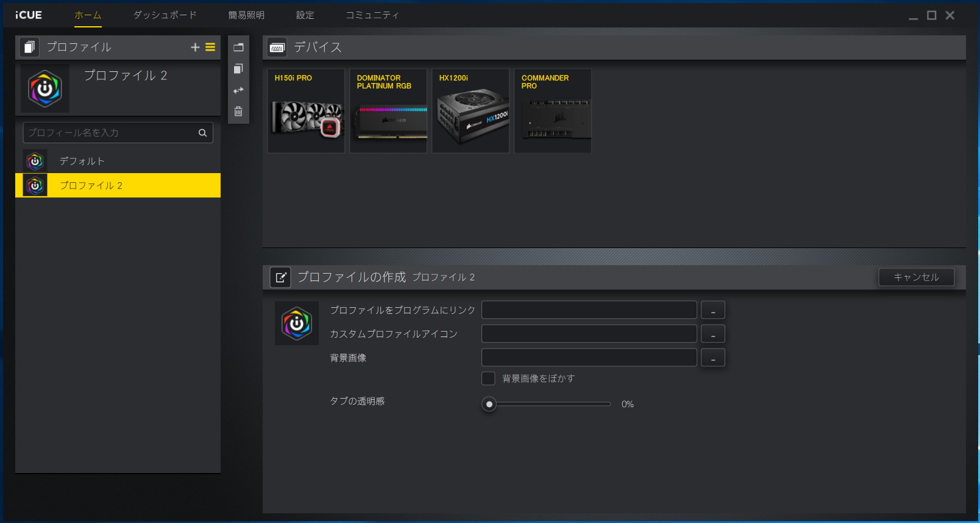Image resolution: width=980 pixels, height=523 pixels.
Task: Click the プロファイルをプログラムにリンク input field
Action: click(589, 310)
